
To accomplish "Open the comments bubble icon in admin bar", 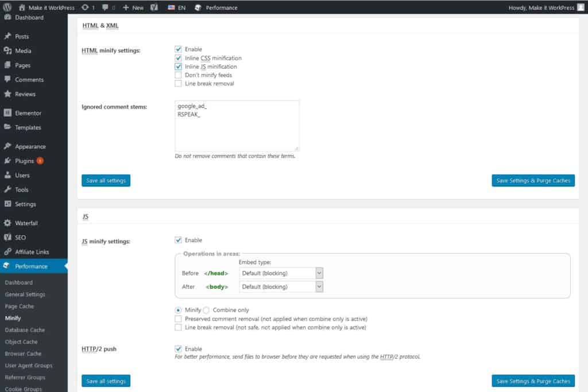I will [106, 7].
